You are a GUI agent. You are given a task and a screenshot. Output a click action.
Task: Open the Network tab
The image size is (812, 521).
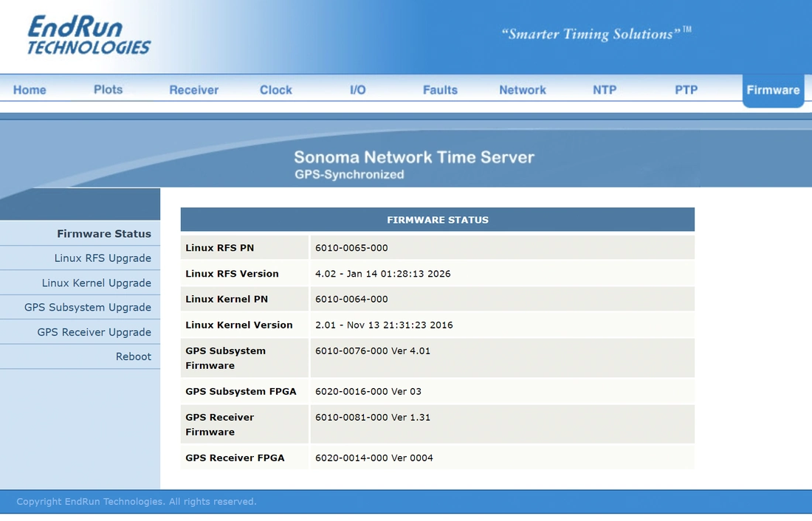click(x=523, y=89)
